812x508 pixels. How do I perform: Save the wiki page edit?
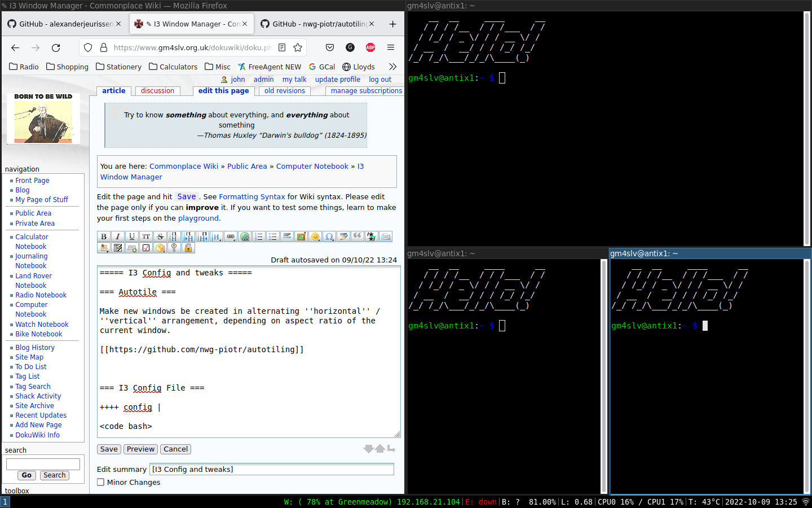click(108, 449)
